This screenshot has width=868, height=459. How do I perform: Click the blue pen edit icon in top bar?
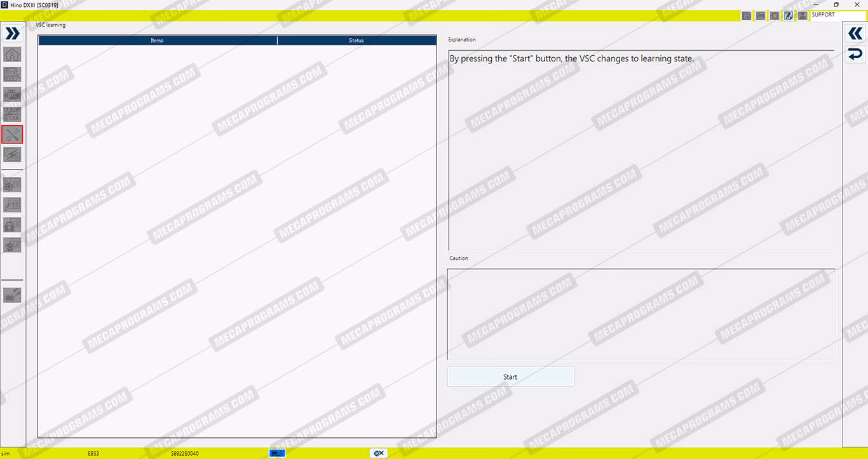[x=789, y=16]
